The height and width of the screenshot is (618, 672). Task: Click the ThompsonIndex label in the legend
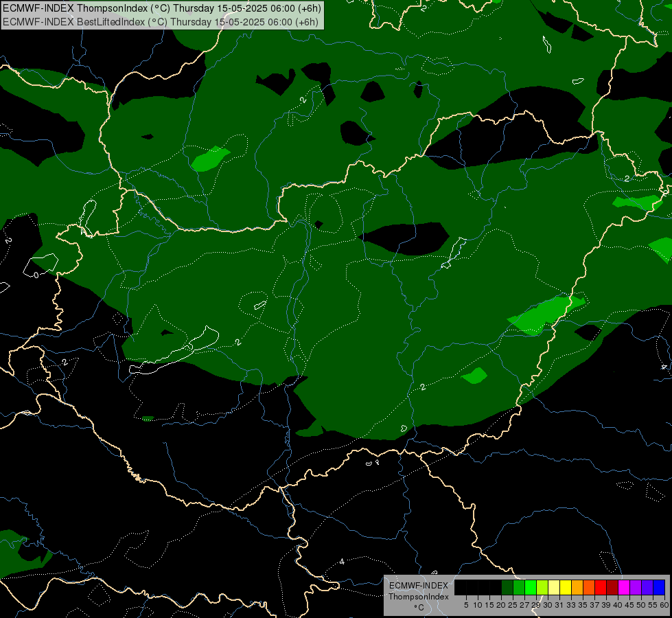click(418, 597)
